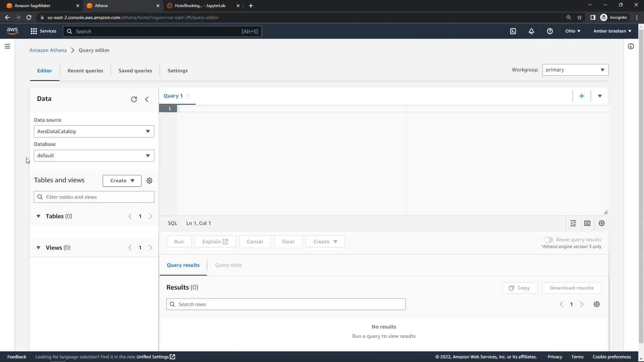The image size is (644, 362).
Task: Open Tables and views settings gear
Action: click(x=150, y=181)
